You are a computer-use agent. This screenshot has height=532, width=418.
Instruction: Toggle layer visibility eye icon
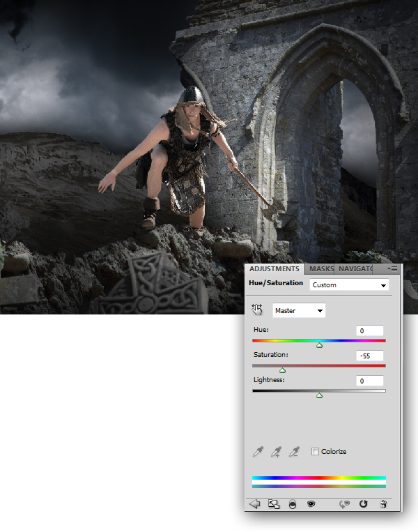[311, 504]
